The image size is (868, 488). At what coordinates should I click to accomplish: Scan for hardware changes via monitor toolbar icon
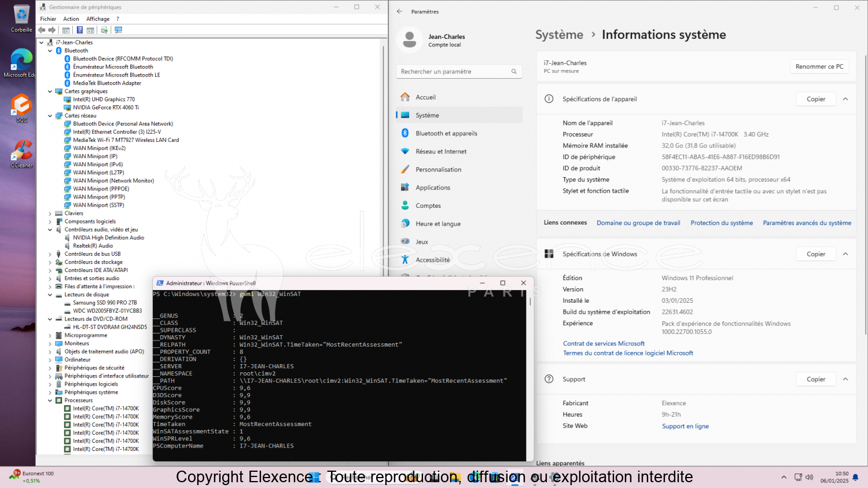(119, 30)
